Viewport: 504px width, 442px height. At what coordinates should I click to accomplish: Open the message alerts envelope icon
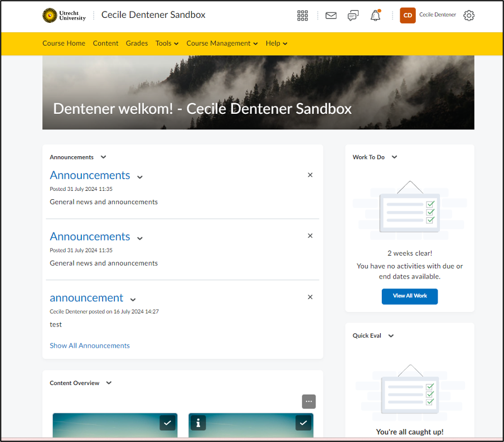click(331, 15)
